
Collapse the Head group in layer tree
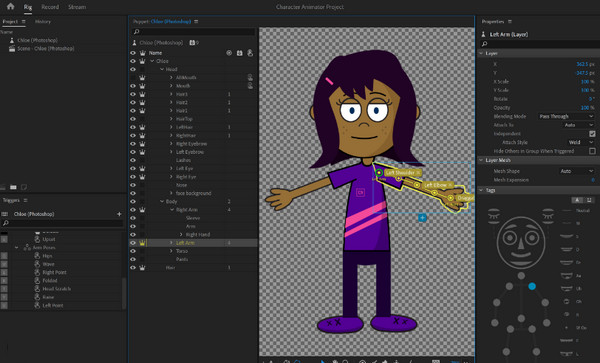pyautogui.click(x=161, y=69)
